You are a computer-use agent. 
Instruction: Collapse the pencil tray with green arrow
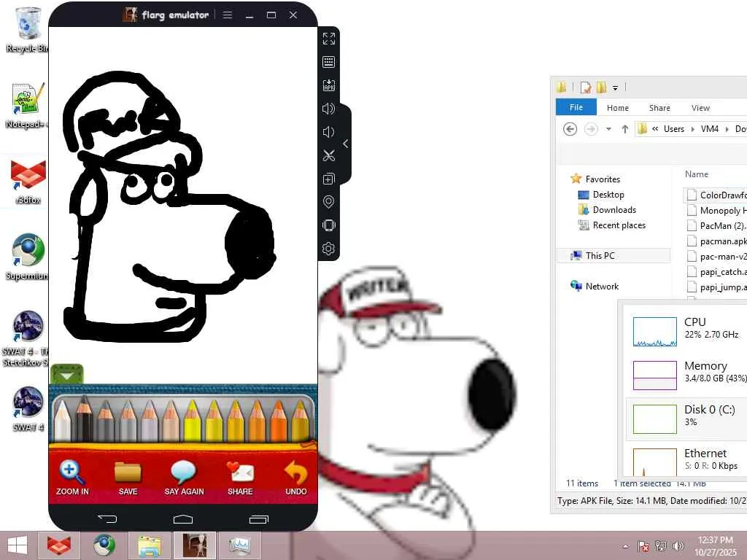coord(66,374)
